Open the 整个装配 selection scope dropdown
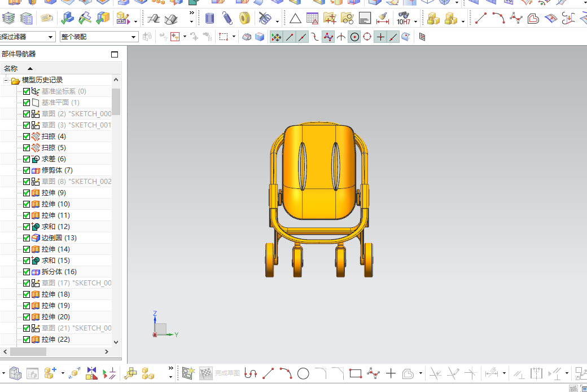This screenshot has height=392, width=587. pyautogui.click(x=99, y=37)
